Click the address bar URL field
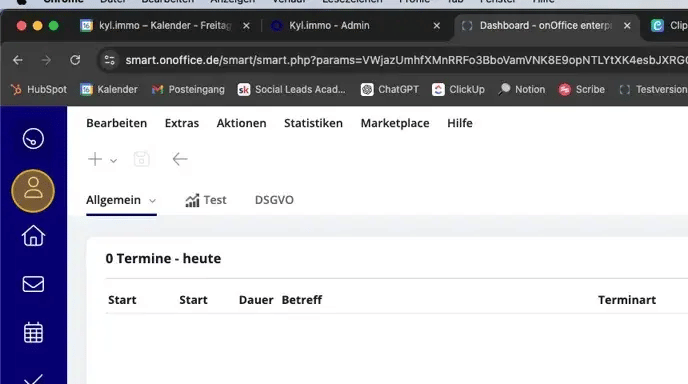Image resolution: width=688 pixels, height=384 pixels. [x=406, y=60]
